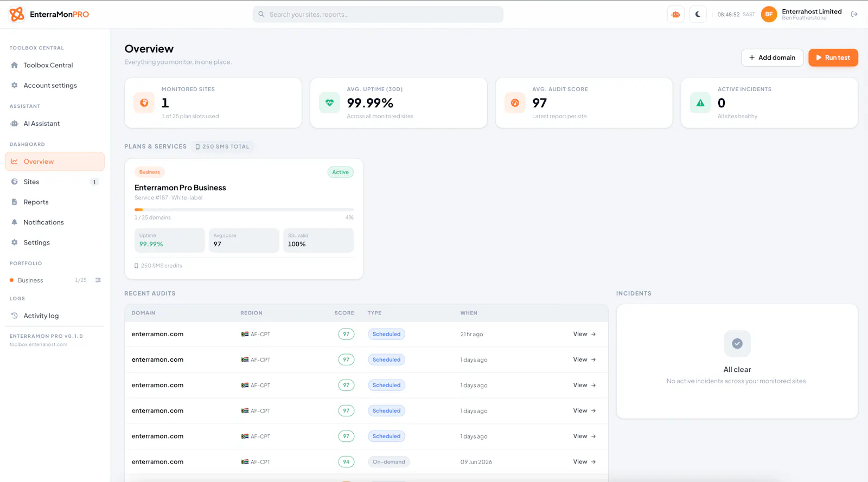Click the domains usage progress bar
This screenshot has height=482, width=868.
tap(244, 209)
